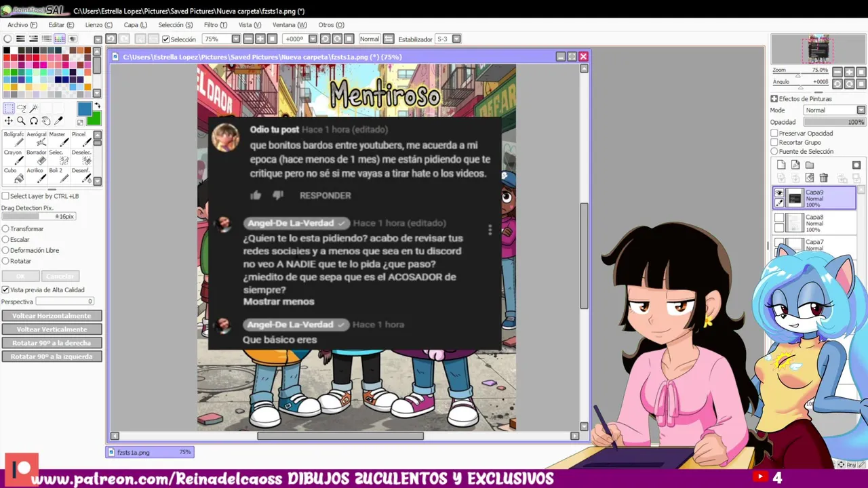Select the Transformar radio option
868x488 pixels.
coord(5,228)
